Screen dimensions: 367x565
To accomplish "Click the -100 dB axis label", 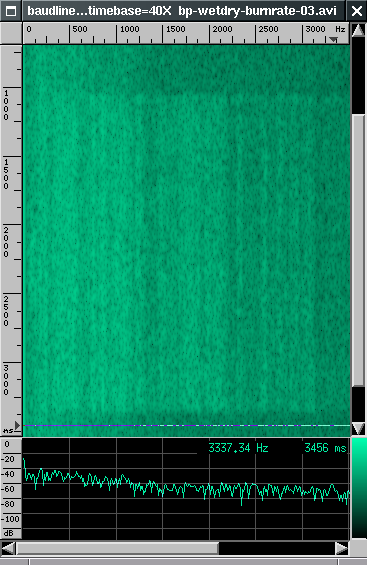I will coord(11,519).
